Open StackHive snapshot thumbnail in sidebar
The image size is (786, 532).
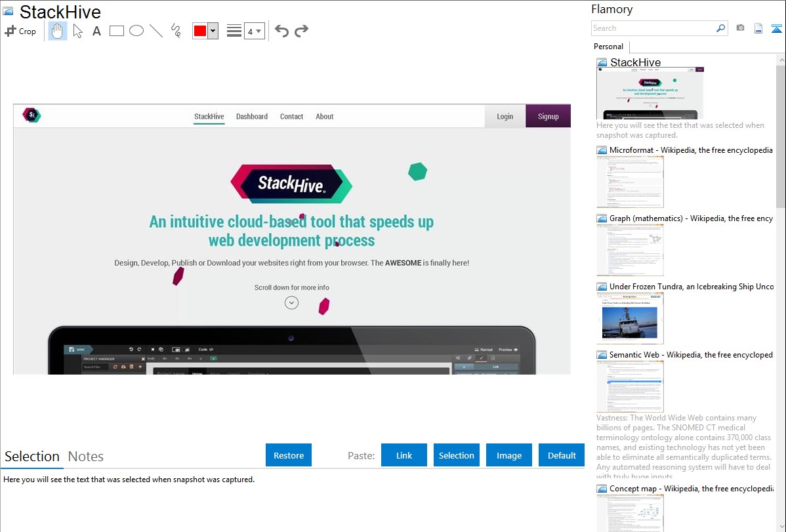click(x=650, y=93)
